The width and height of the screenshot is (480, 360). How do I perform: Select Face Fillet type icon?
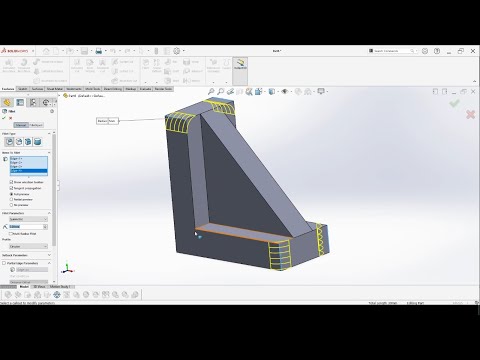coord(28,142)
